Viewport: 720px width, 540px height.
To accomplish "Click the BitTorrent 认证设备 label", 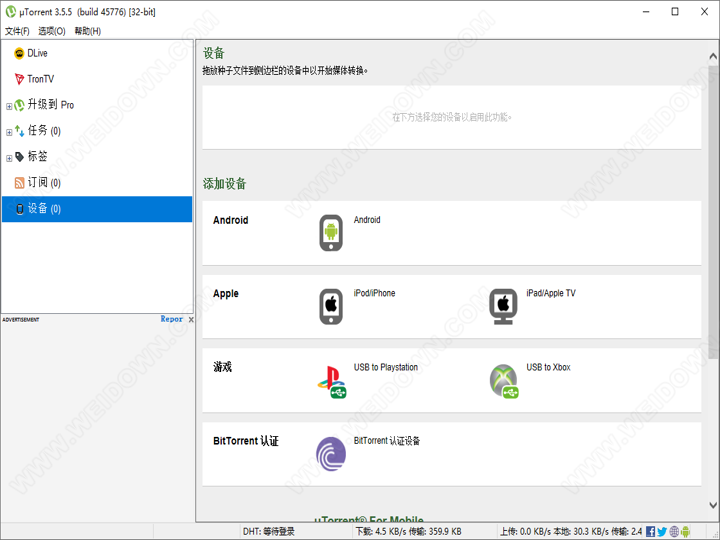I will coord(387,441).
